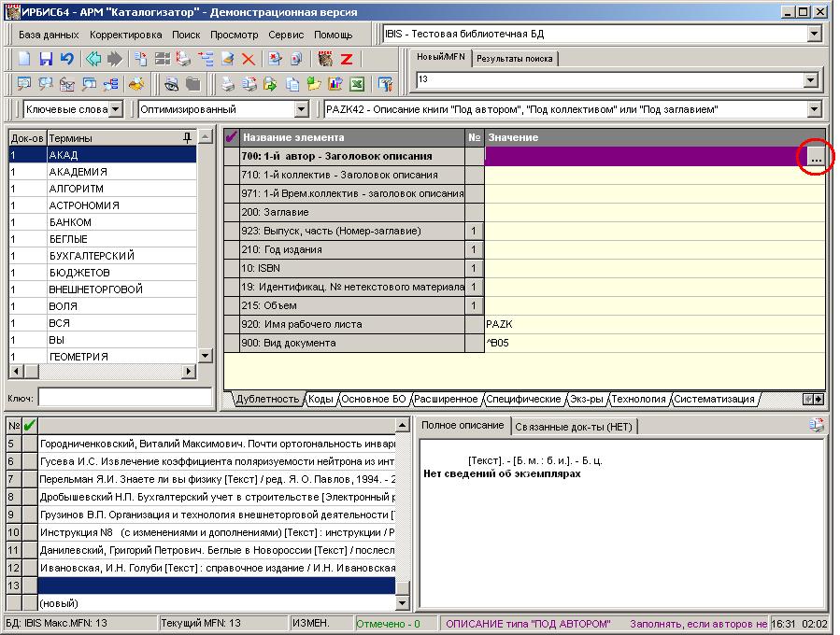Click the blue undo arrow icon

pos(66,59)
